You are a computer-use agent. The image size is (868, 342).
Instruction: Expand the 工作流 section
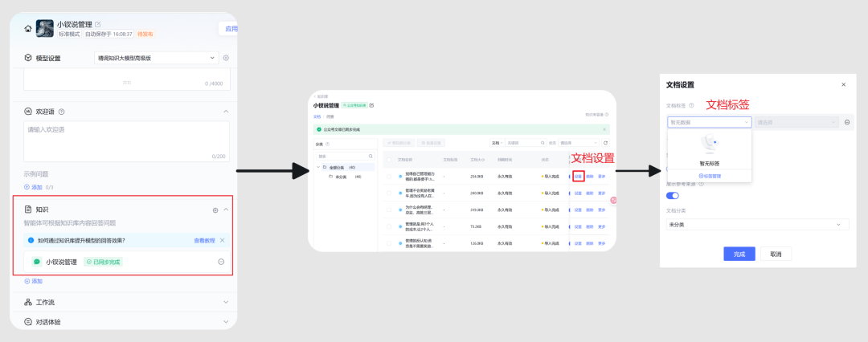point(226,302)
